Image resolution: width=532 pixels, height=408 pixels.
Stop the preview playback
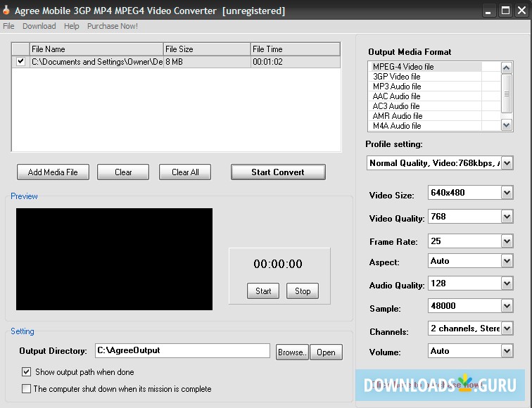pyautogui.click(x=303, y=291)
